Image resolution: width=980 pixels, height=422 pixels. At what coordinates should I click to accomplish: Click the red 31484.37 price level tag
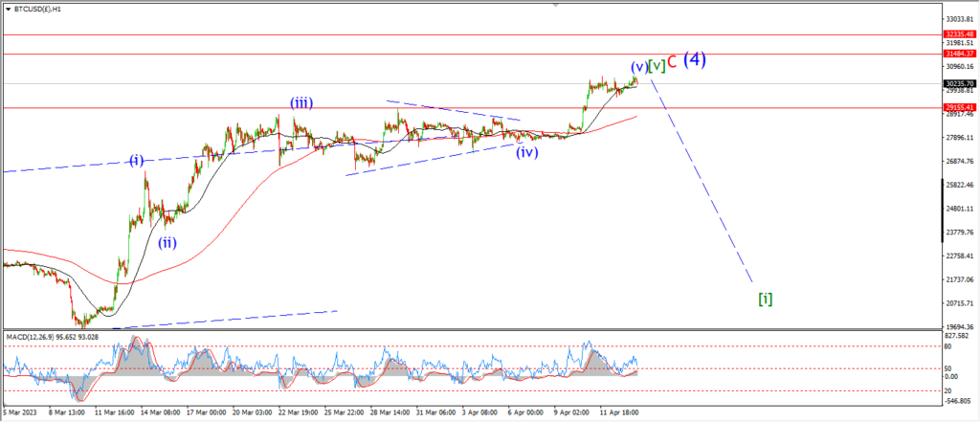point(960,54)
